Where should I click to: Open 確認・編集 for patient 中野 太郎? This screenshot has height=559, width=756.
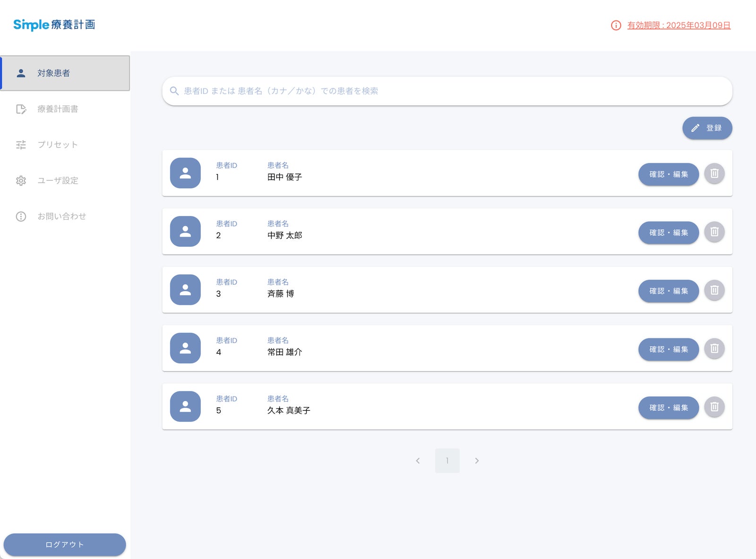tap(668, 233)
